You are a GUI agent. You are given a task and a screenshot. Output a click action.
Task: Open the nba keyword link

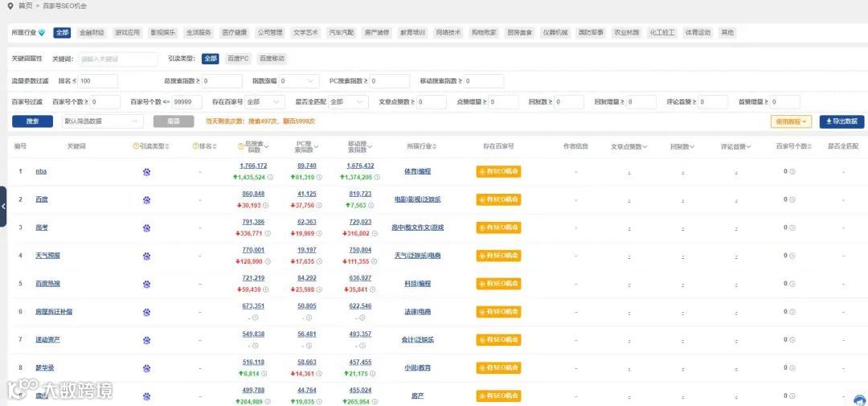pos(41,172)
